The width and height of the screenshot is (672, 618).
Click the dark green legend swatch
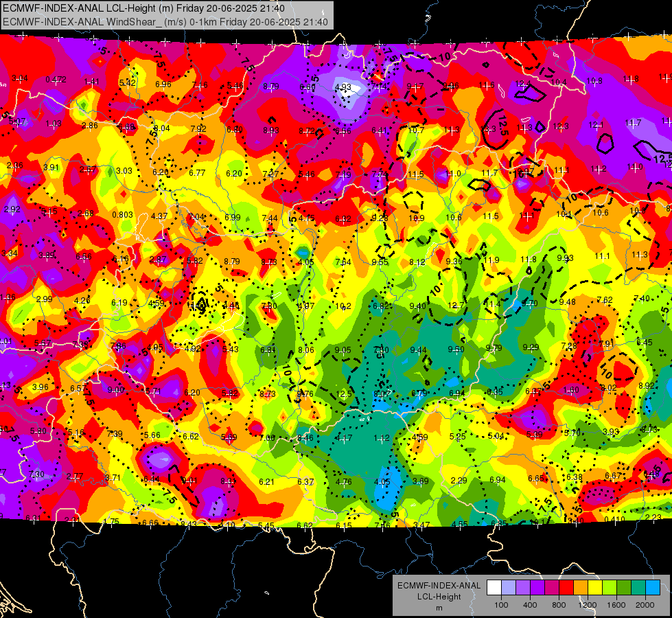tap(624, 588)
